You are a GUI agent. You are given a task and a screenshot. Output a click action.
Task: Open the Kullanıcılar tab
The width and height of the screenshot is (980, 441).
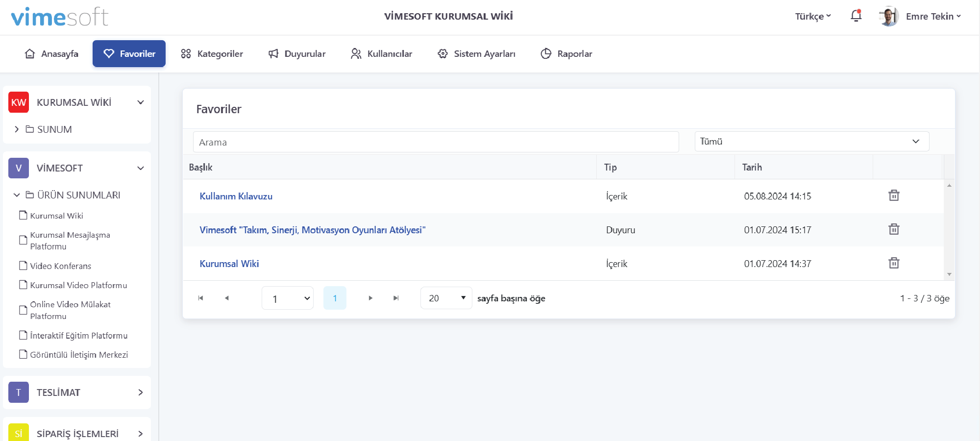click(381, 53)
